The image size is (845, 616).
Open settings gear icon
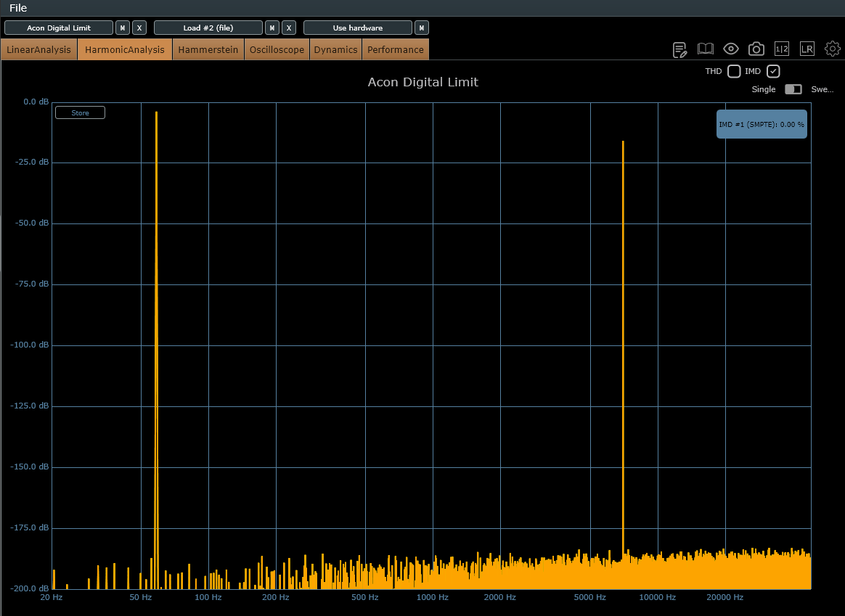click(x=833, y=49)
